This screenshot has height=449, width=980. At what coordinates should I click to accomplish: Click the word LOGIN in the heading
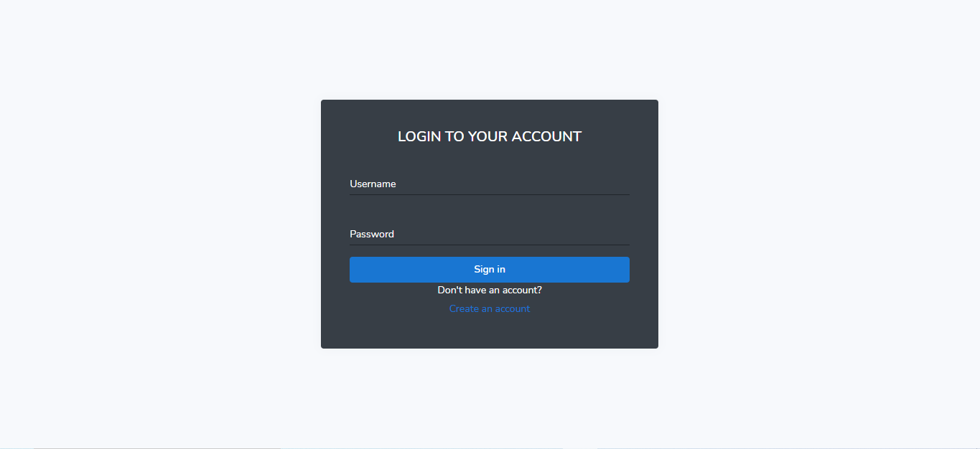click(420, 136)
